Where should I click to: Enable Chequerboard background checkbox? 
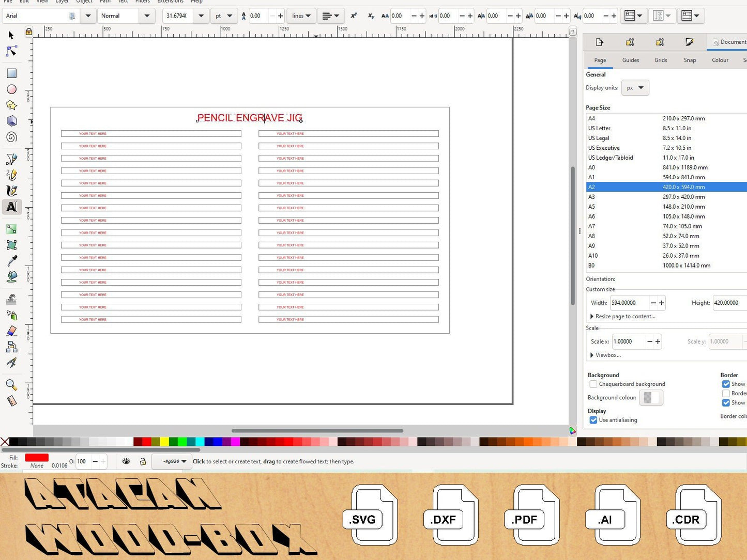[x=593, y=384]
